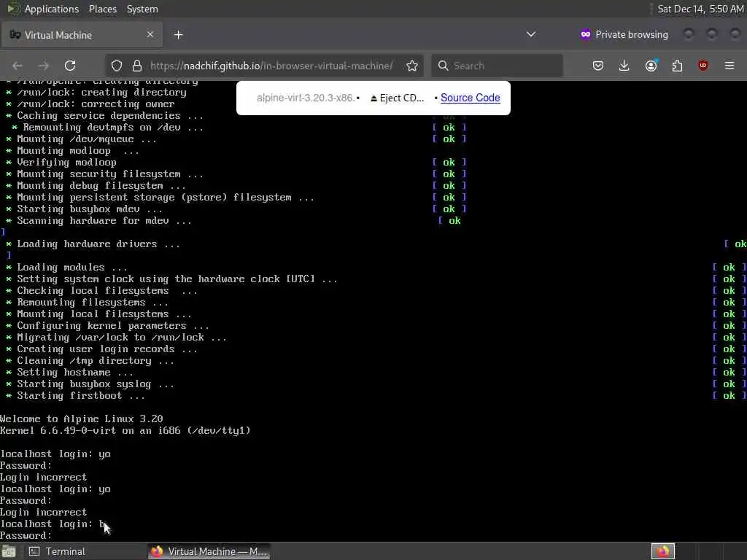Click the uBlock Origin red shield icon
The height and width of the screenshot is (560, 747).
click(703, 66)
